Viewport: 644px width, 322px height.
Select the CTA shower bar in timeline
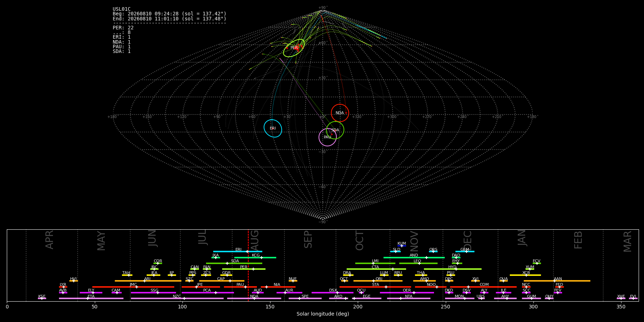[x=376, y=269]
